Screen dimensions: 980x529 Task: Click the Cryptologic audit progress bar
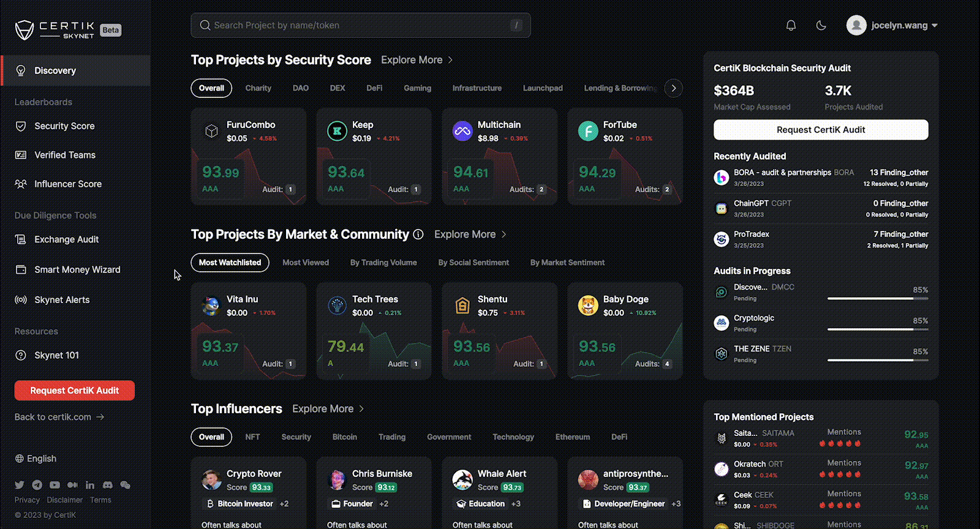pyautogui.click(x=878, y=329)
